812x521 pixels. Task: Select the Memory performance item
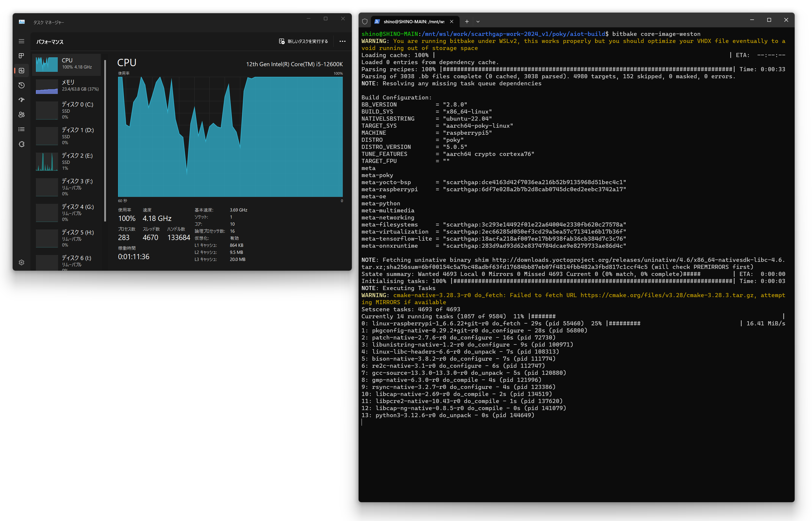pos(68,86)
